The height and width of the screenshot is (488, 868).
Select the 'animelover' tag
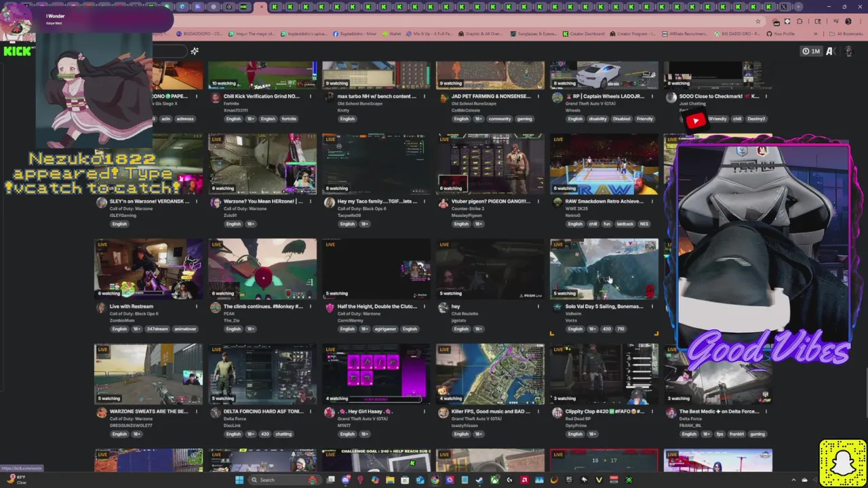185,329
